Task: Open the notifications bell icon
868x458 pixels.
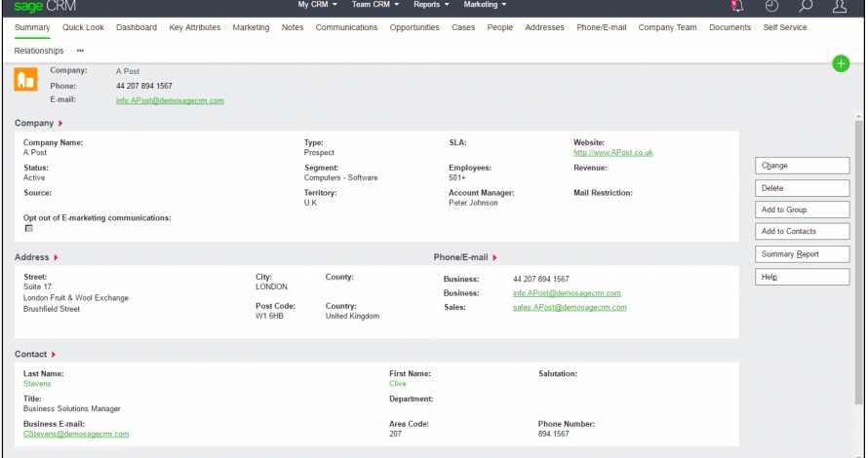Action: point(737,6)
